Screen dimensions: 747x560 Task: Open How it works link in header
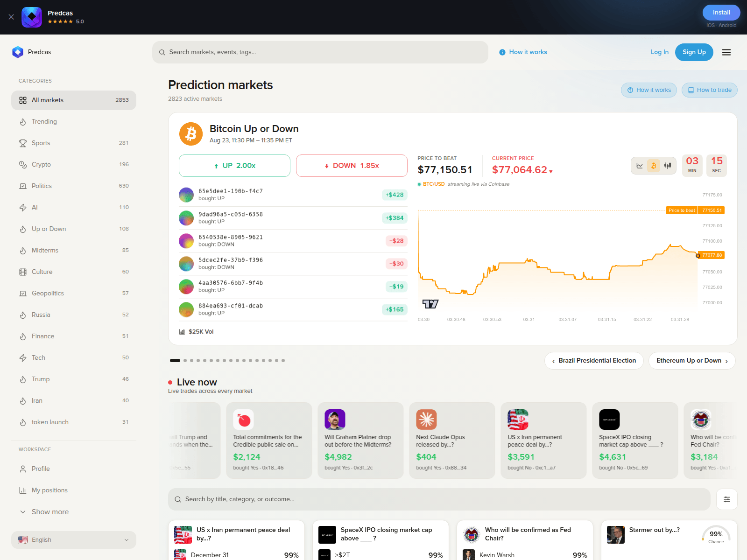coord(523,52)
